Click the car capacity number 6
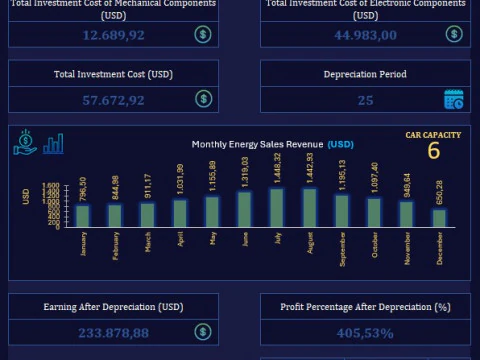Viewport: 480px width, 360px height. [434, 151]
